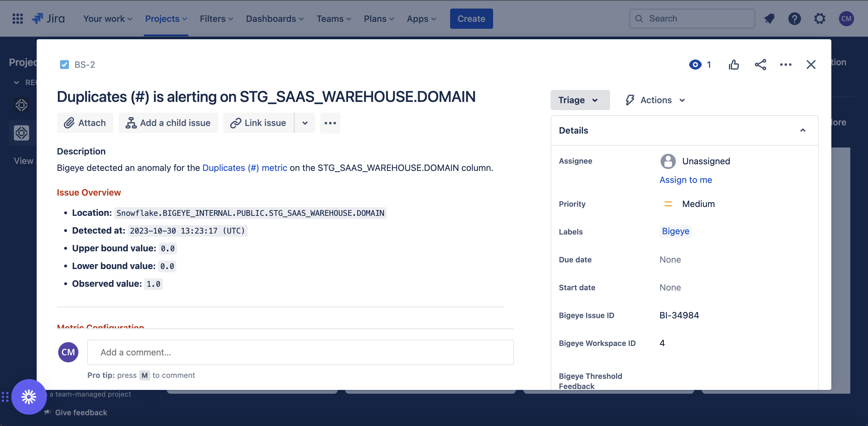Open the Dashboards menu

coord(275,19)
